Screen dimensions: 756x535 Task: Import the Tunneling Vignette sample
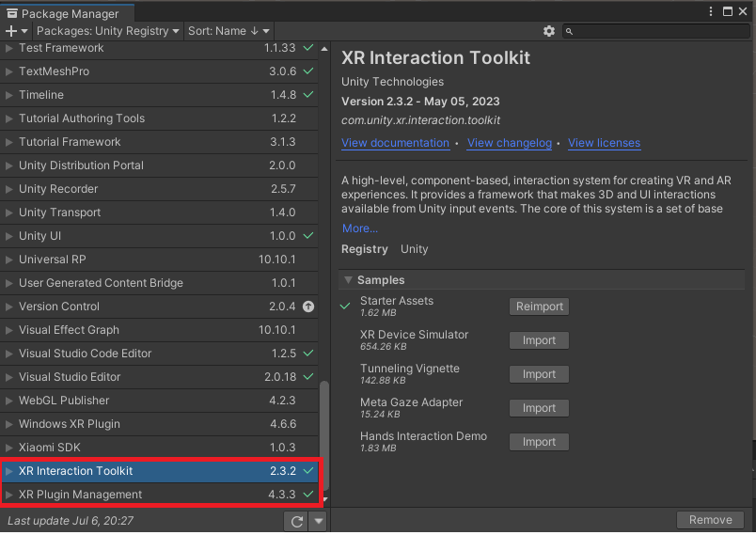click(539, 374)
